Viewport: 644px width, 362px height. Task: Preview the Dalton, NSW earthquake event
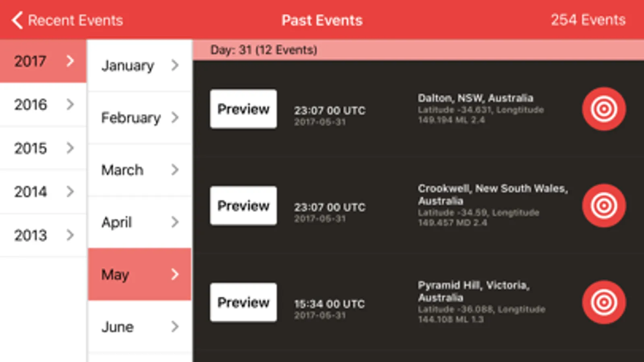[243, 109]
